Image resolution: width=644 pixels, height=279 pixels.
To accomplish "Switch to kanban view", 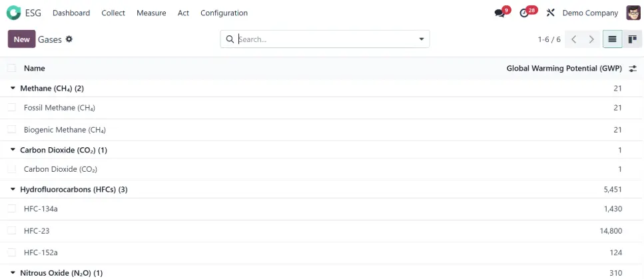I will click(x=632, y=39).
